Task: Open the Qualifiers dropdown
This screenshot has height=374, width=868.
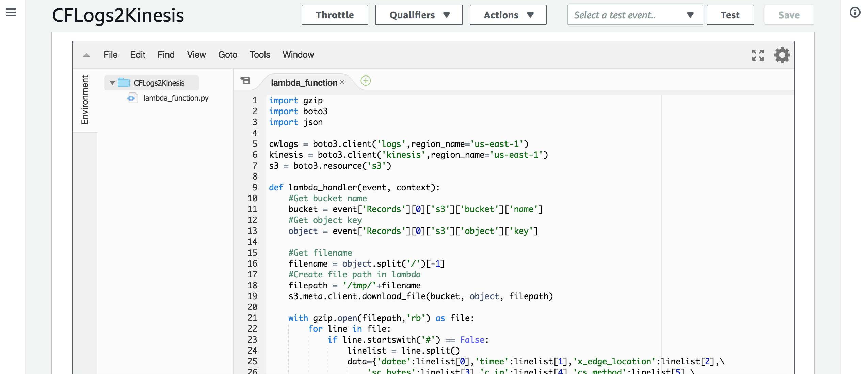Action: 419,15
